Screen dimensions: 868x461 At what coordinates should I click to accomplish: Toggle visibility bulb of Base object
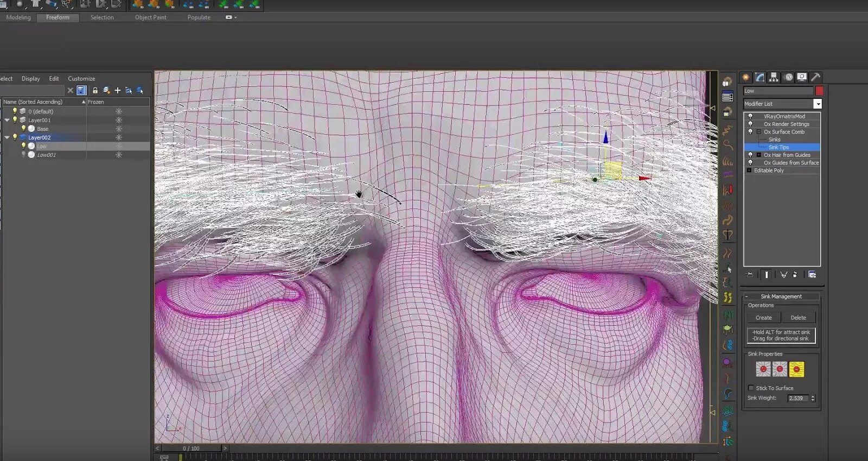(x=23, y=129)
